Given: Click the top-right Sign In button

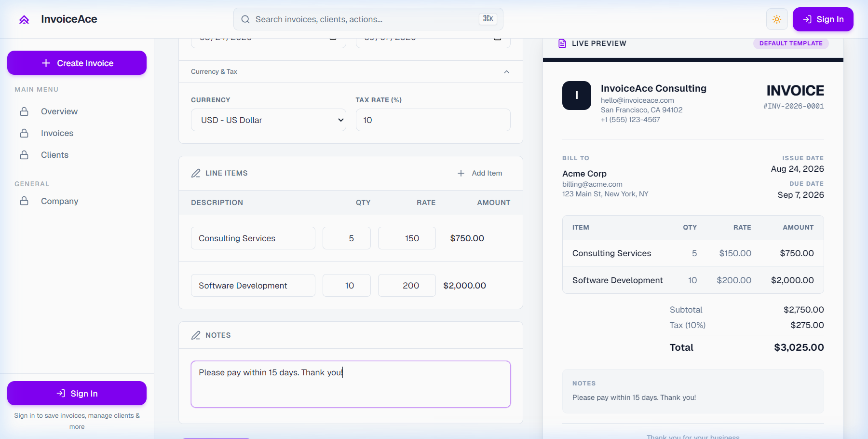Looking at the screenshot, I should tap(823, 19).
